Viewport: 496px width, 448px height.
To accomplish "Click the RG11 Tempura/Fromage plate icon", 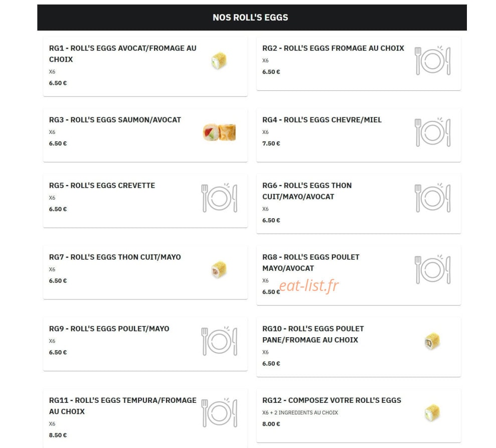I will [219, 412].
